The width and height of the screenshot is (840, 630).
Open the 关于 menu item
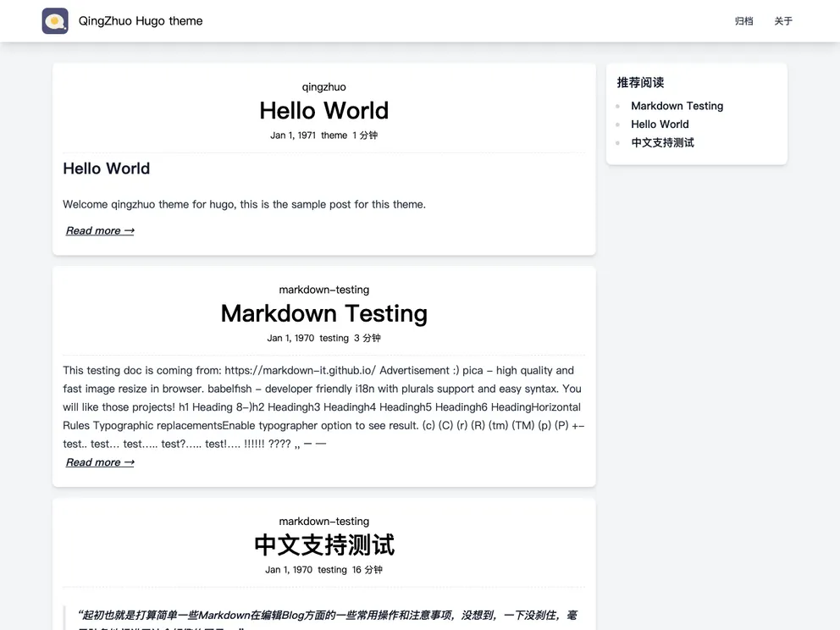click(x=783, y=21)
